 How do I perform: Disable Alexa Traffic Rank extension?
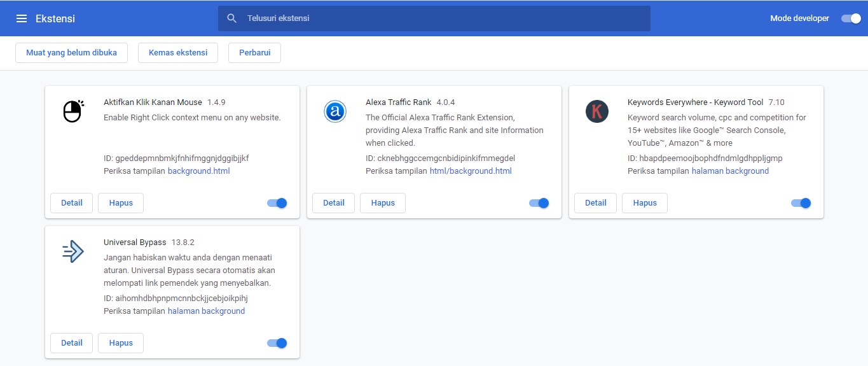click(x=539, y=203)
